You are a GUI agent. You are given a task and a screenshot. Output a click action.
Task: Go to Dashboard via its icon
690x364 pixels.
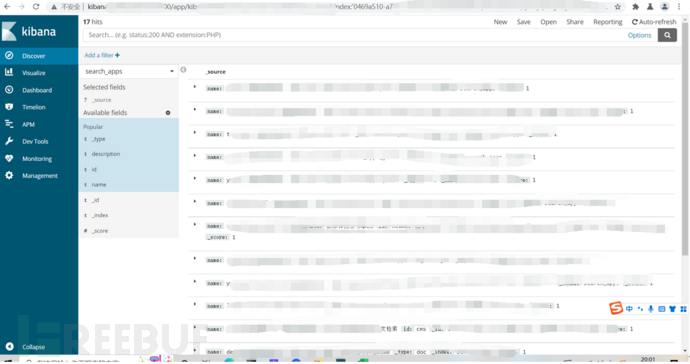(x=9, y=89)
